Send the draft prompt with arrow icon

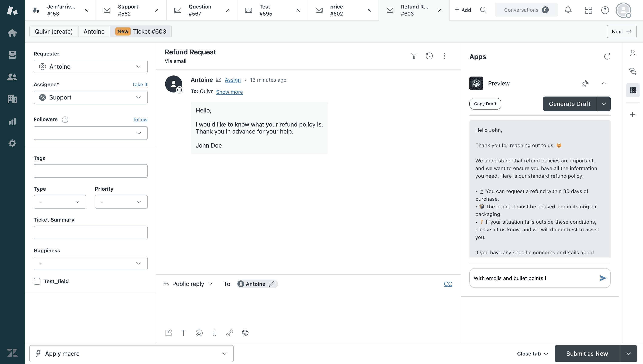point(603,278)
